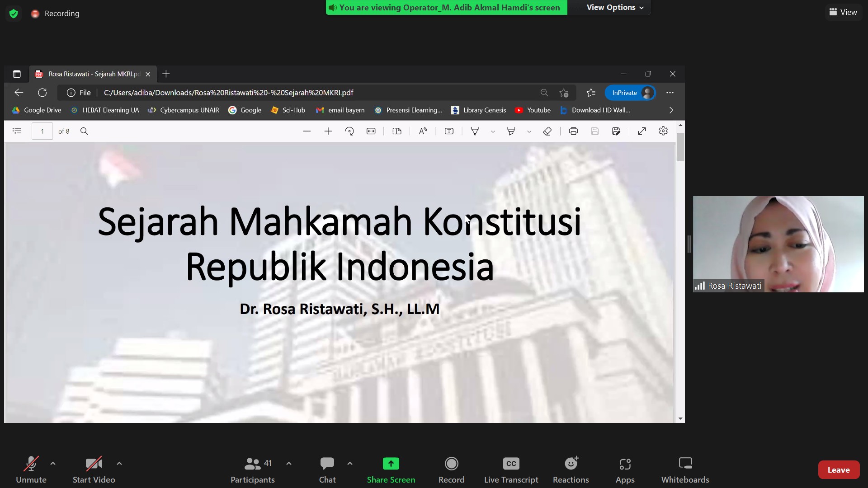868x488 pixels.
Task: Leave the meeting
Action: pyautogui.click(x=838, y=469)
